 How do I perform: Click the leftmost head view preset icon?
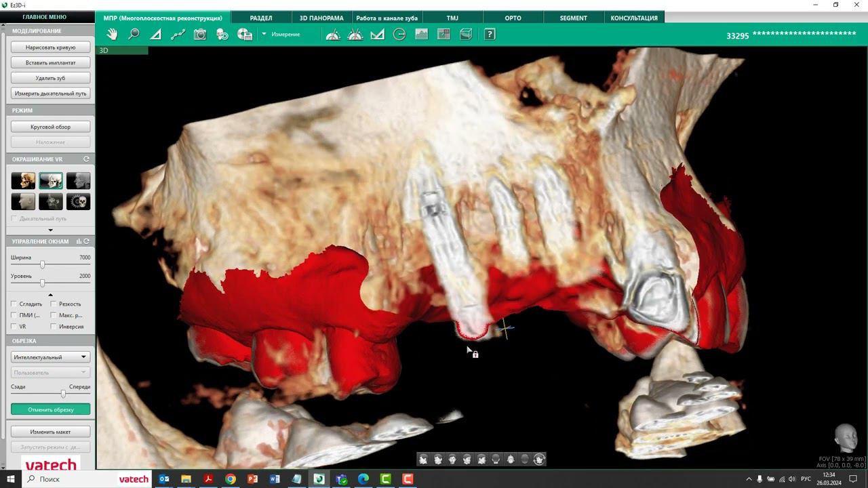click(423, 460)
